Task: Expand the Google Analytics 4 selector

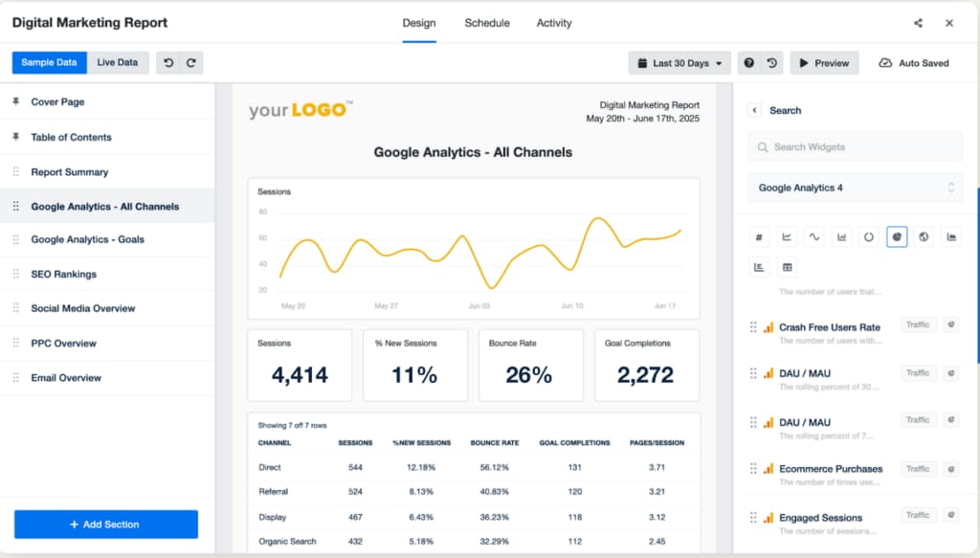Action: [855, 188]
